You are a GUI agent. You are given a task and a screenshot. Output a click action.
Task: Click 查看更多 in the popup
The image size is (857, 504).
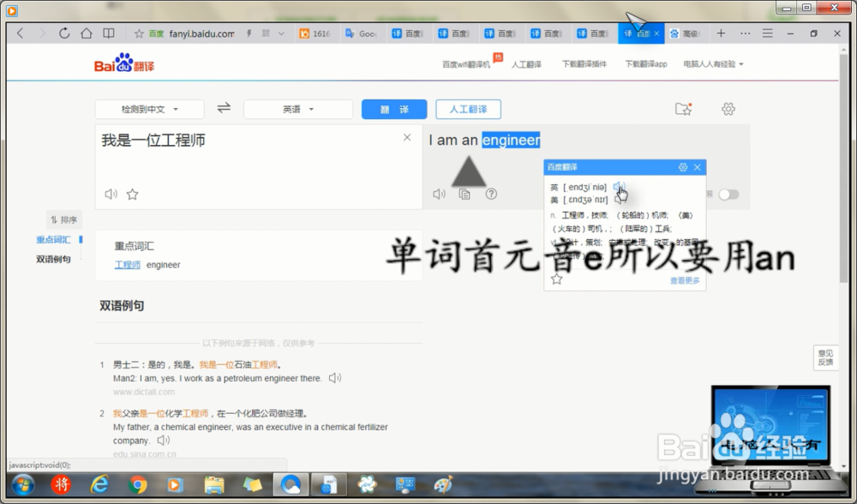tap(685, 280)
